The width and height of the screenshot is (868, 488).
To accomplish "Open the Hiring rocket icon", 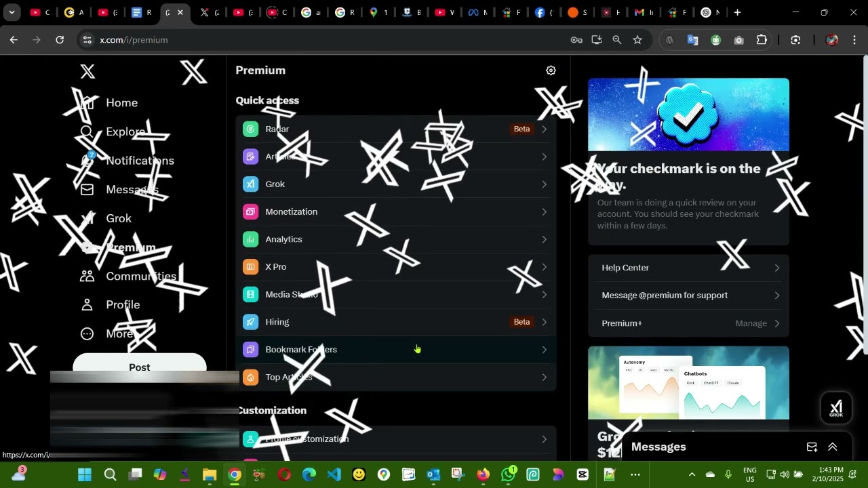I will (251, 322).
